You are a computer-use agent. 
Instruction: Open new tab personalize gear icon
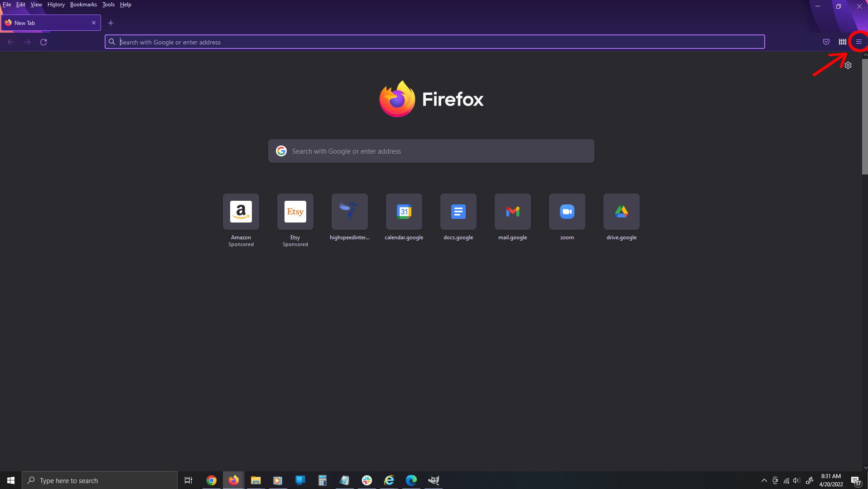[848, 65]
